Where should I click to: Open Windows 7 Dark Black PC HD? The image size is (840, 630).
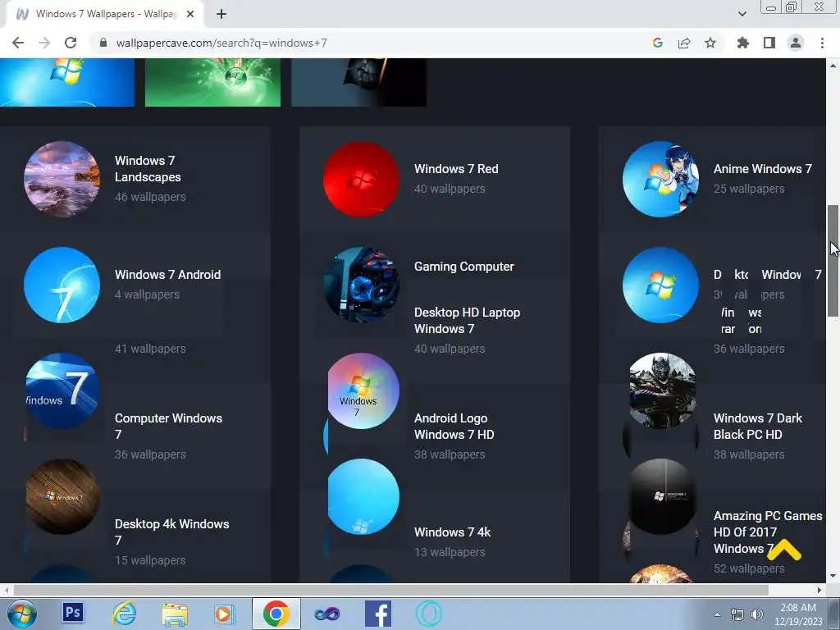coord(757,426)
